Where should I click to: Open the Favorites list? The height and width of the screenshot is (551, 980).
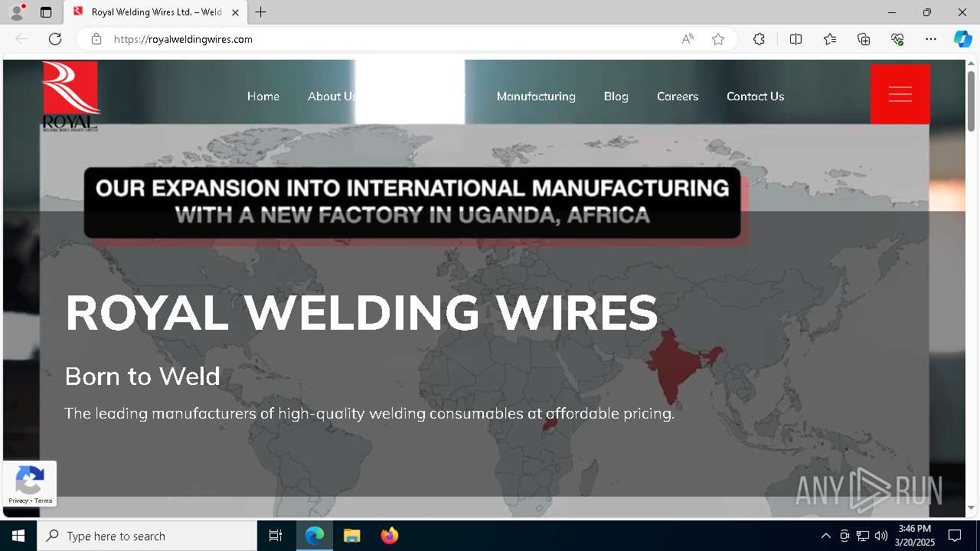(x=830, y=39)
